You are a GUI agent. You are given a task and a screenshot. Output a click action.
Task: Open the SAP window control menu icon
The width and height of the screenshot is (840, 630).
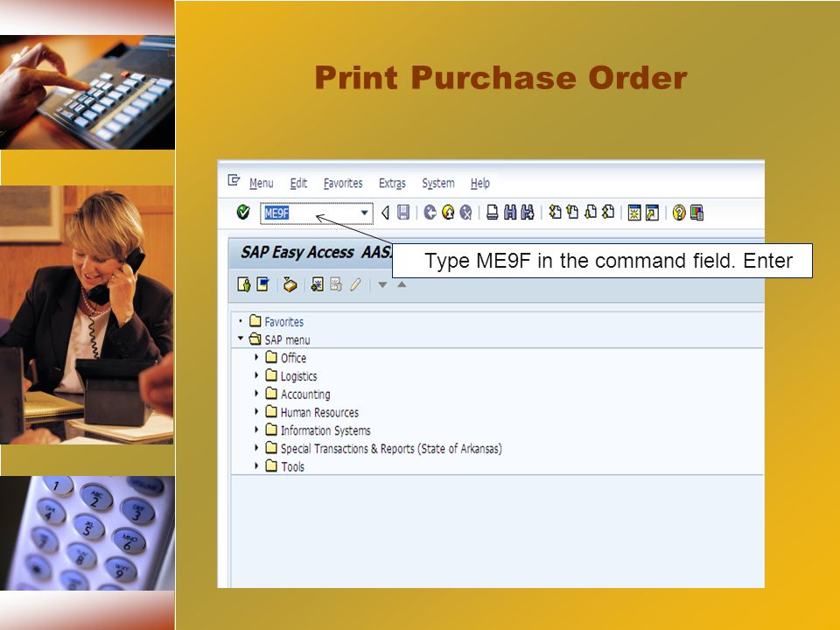tap(234, 180)
